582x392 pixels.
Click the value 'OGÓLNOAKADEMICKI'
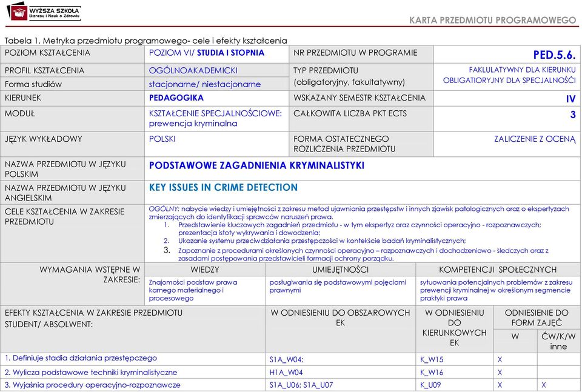pyautogui.click(x=193, y=70)
